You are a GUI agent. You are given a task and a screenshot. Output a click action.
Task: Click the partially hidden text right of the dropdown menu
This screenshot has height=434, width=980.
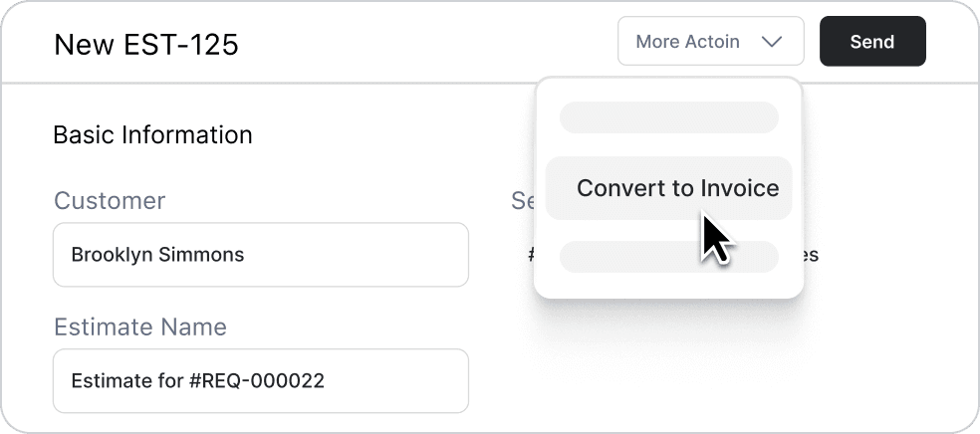(x=811, y=255)
